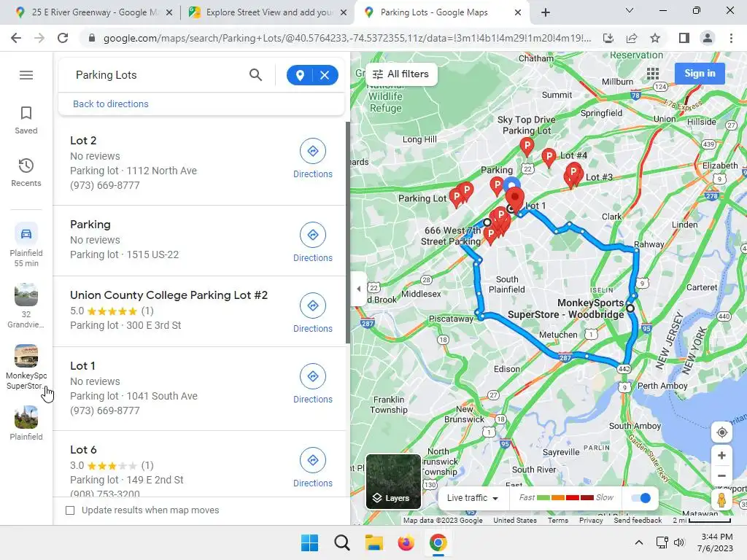Open Saved places in sidebar
The height and width of the screenshot is (560, 747).
[26, 120]
